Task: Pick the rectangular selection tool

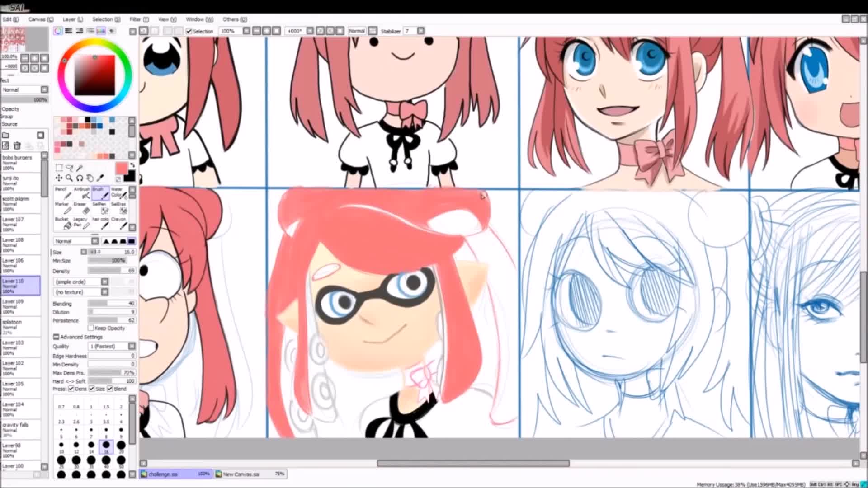Action: pos(59,168)
